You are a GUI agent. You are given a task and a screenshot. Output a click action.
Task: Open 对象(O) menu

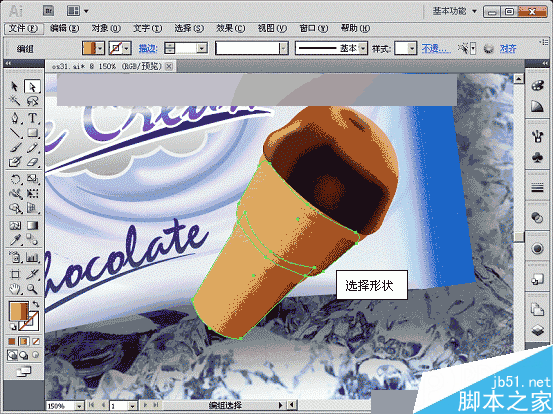106,28
